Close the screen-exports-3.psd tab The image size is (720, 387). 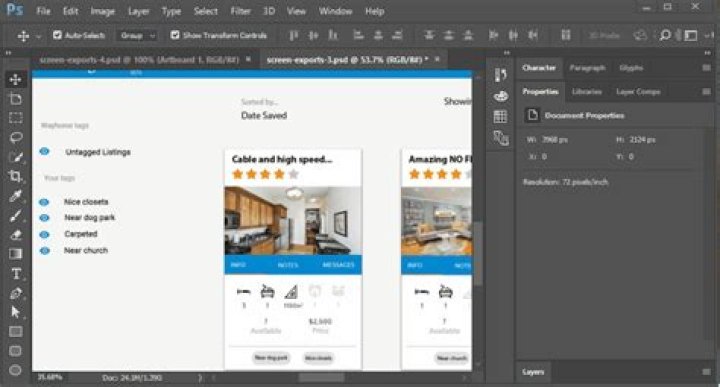point(437,59)
